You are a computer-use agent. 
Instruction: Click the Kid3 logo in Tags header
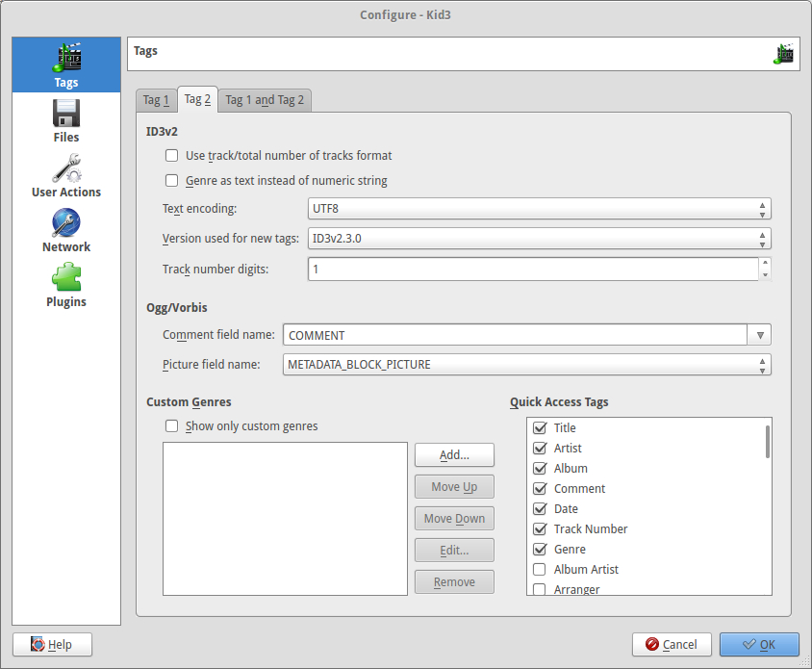click(x=783, y=54)
